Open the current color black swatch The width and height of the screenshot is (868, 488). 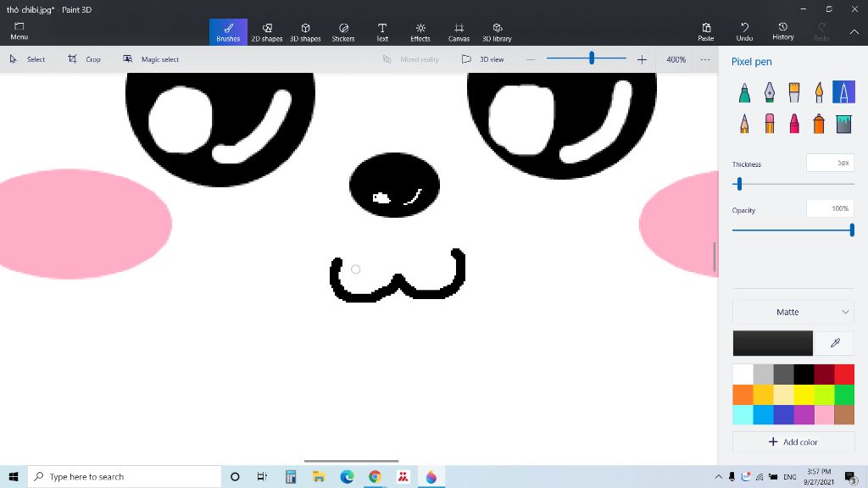pyautogui.click(x=773, y=343)
